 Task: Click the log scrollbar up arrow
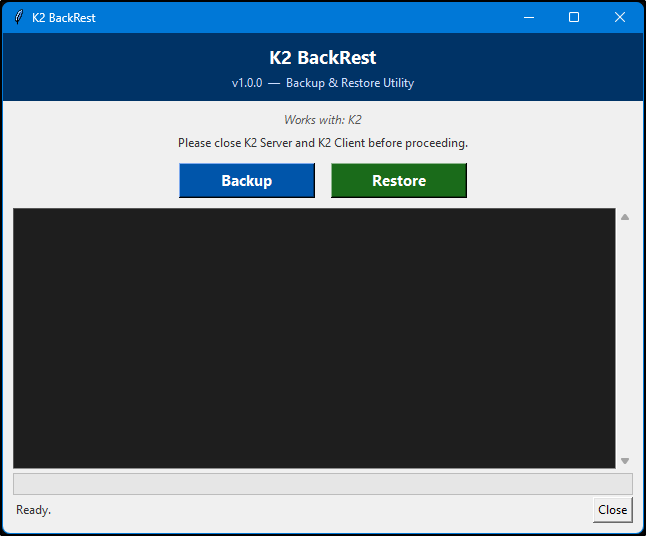click(625, 217)
